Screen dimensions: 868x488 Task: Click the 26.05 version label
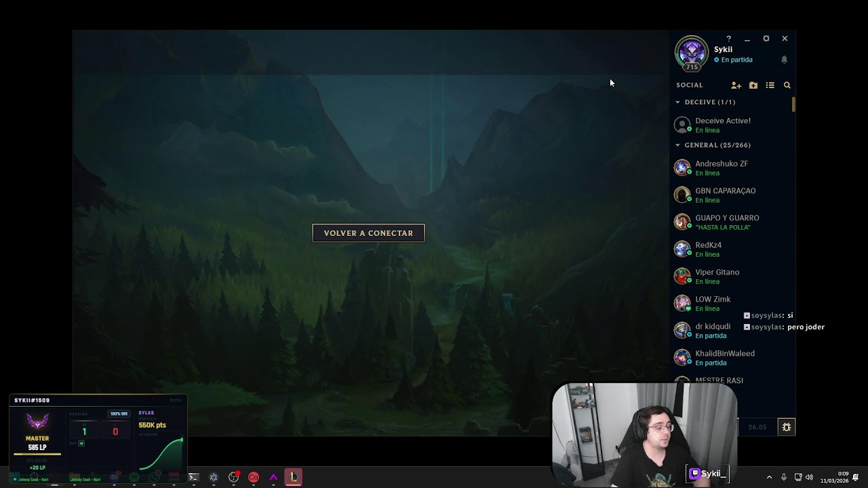pos(757,427)
